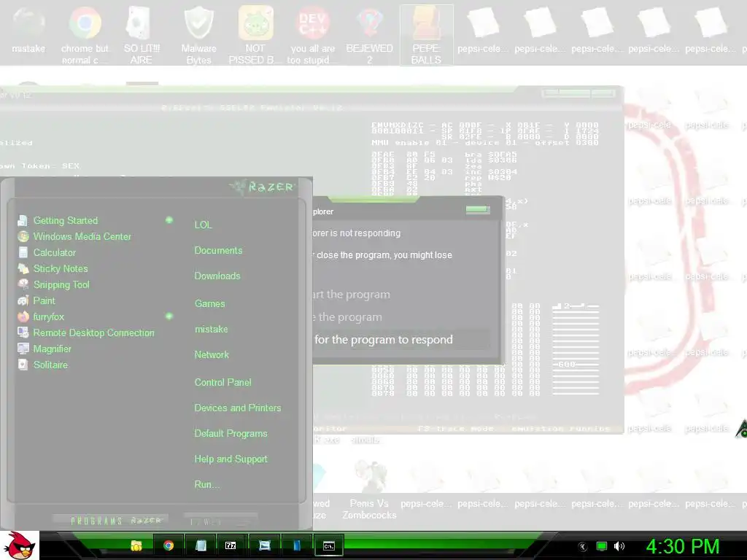This screenshot has height=560, width=747.
Task: Open you all are too stupid icon
Action: click(312, 34)
